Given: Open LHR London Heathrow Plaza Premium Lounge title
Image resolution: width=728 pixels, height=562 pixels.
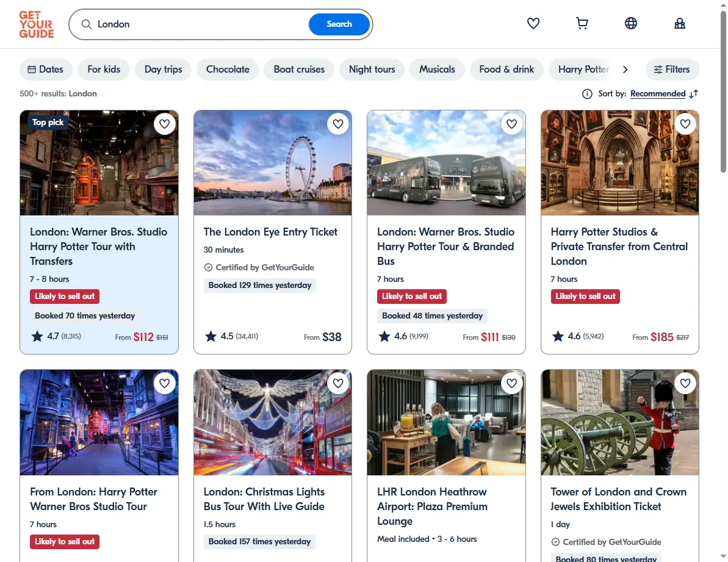Looking at the screenshot, I should pyautogui.click(x=432, y=506).
